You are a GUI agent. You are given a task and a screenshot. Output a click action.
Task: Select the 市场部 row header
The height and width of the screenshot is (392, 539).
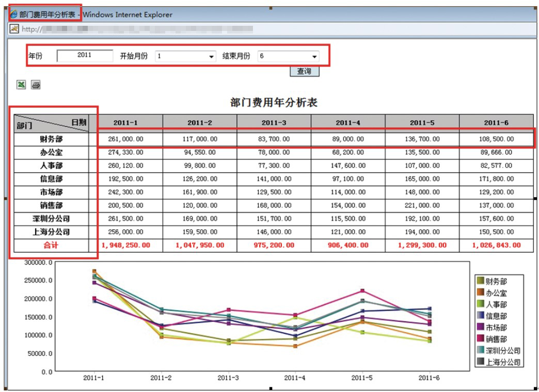[x=51, y=192]
